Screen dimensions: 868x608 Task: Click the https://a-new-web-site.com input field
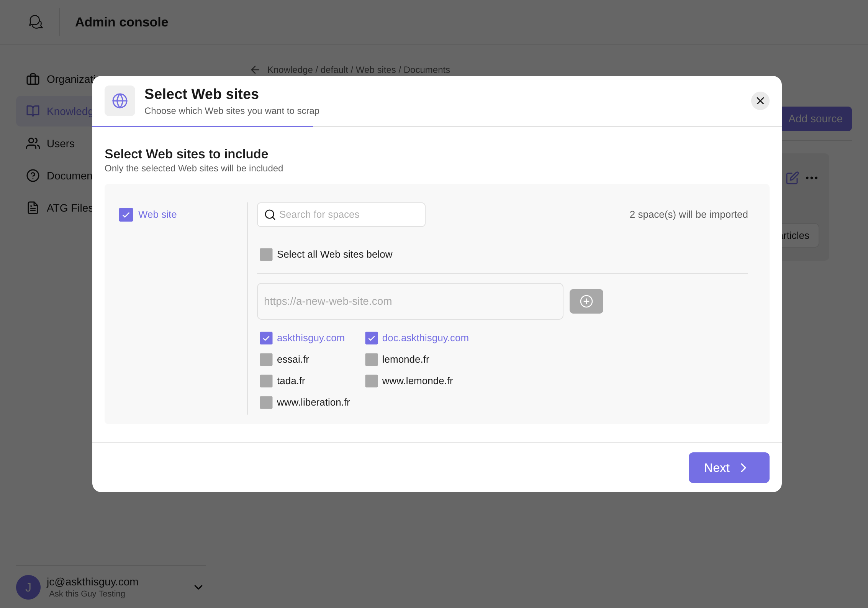pyautogui.click(x=410, y=301)
